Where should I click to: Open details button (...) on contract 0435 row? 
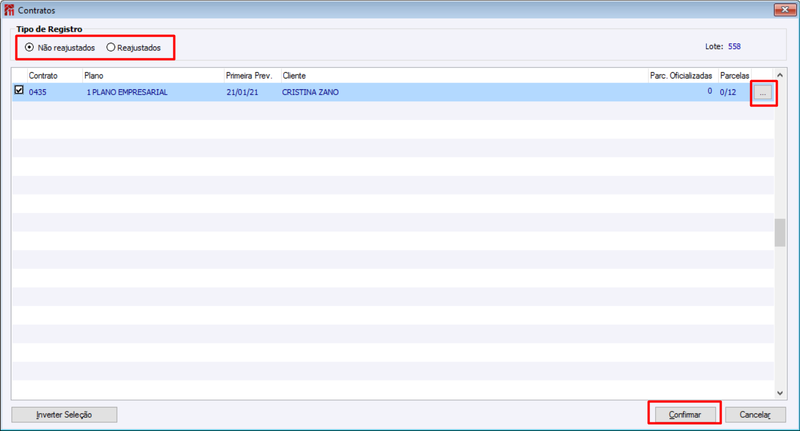[763, 93]
